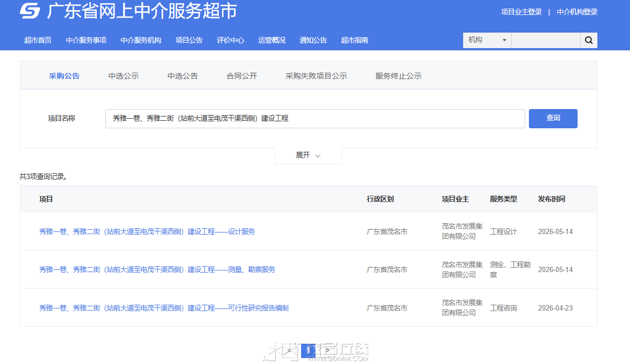Open 中介服务事项 menu

[x=86, y=40]
